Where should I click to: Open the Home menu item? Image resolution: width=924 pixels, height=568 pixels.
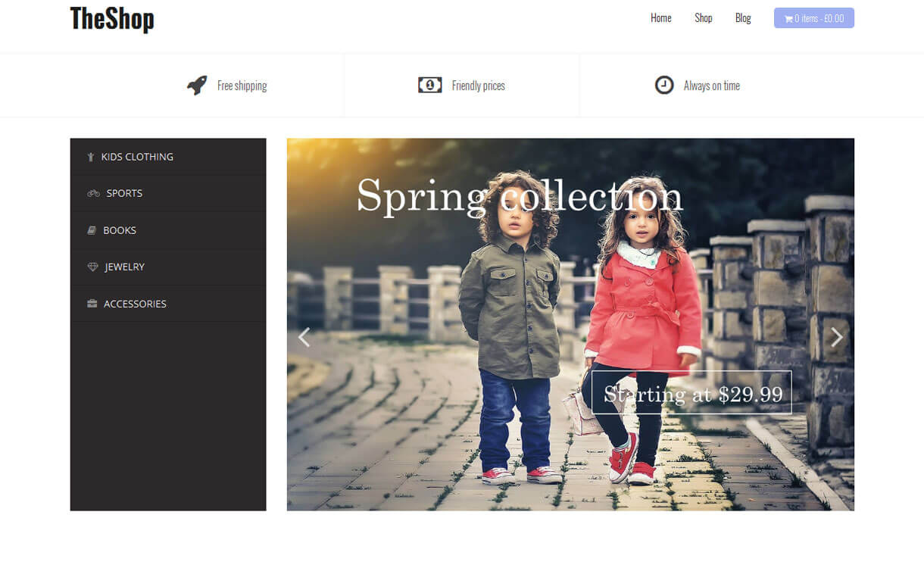(x=660, y=18)
